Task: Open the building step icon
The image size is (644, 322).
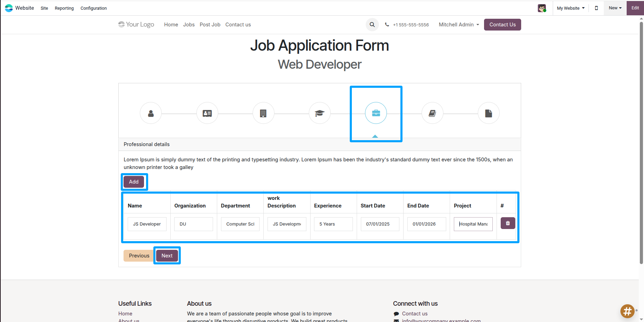Action: (x=263, y=113)
